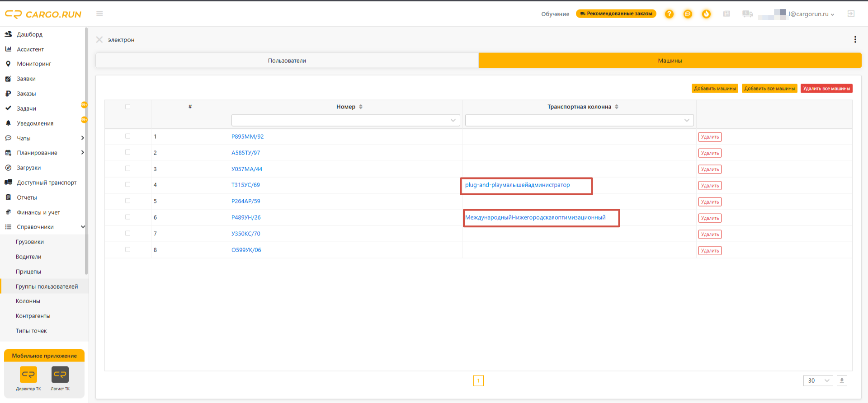Open the chat bubble icon in header
Image resolution: width=868 pixels, height=403 pixels.
point(688,14)
